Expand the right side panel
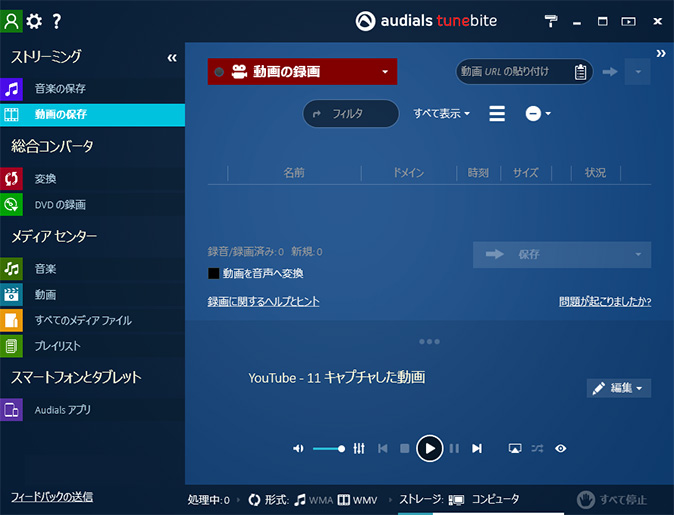This screenshot has height=515, width=674. (661, 53)
